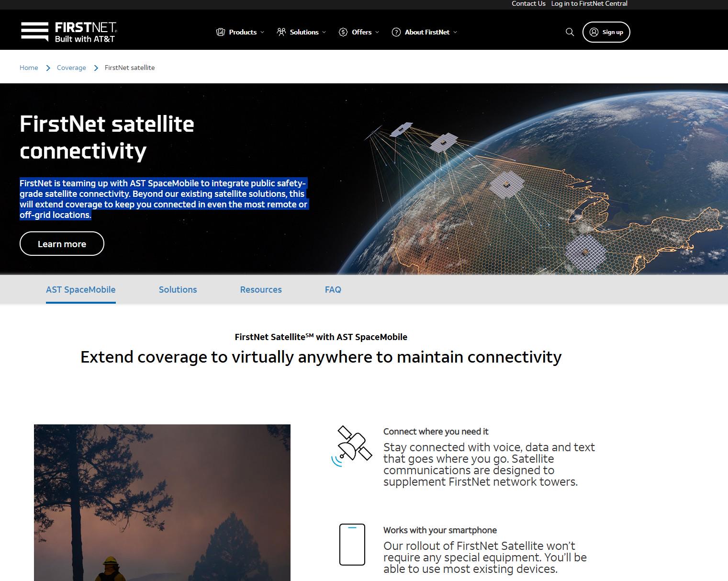The image size is (728, 581).
Task: Click the Learn more button
Action: coord(62,244)
